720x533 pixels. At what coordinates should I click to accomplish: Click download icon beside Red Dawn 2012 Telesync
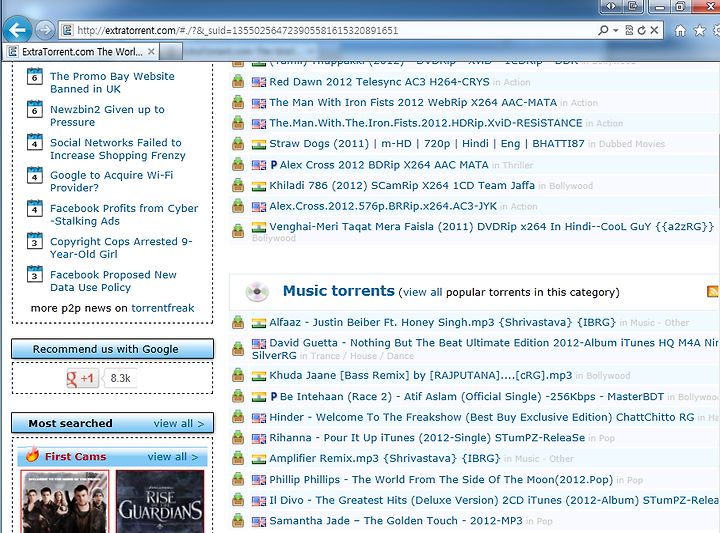[238, 82]
